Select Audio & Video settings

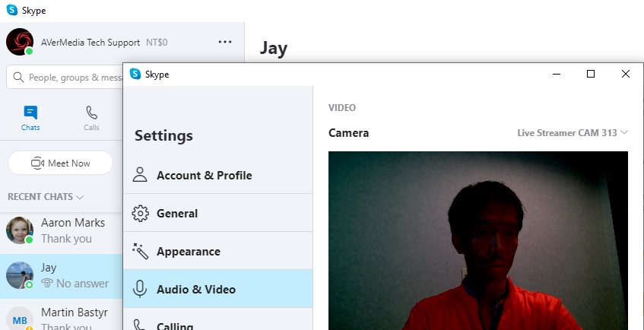[x=218, y=289]
